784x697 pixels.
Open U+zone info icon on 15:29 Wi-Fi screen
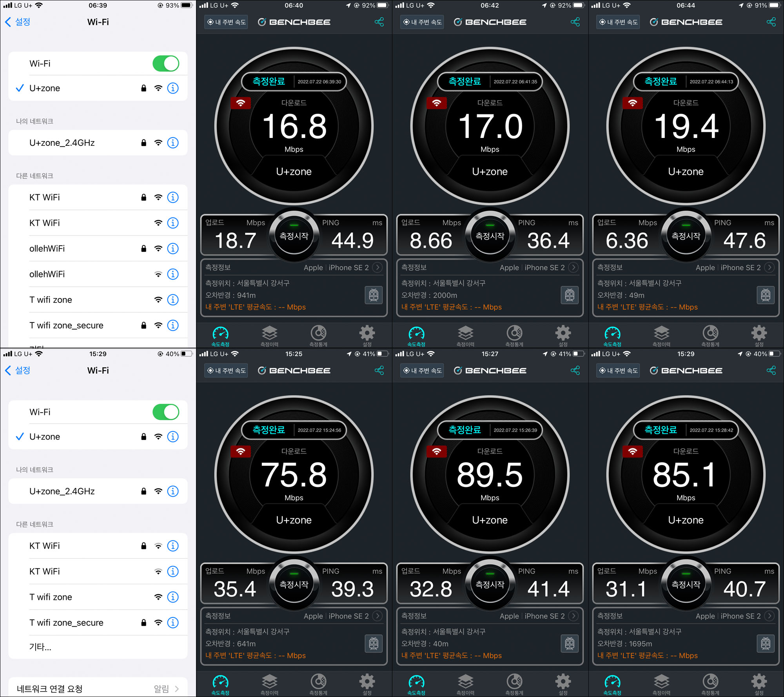coord(173,436)
